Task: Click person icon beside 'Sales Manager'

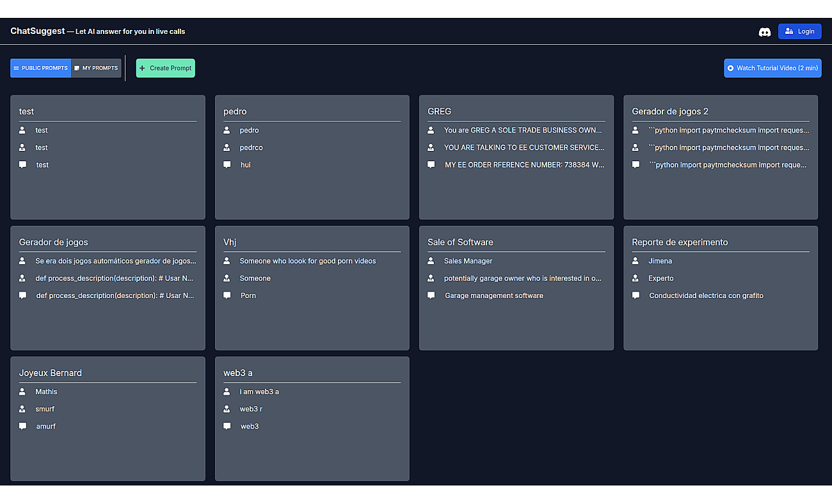Action: pyautogui.click(x=431, y=261)
